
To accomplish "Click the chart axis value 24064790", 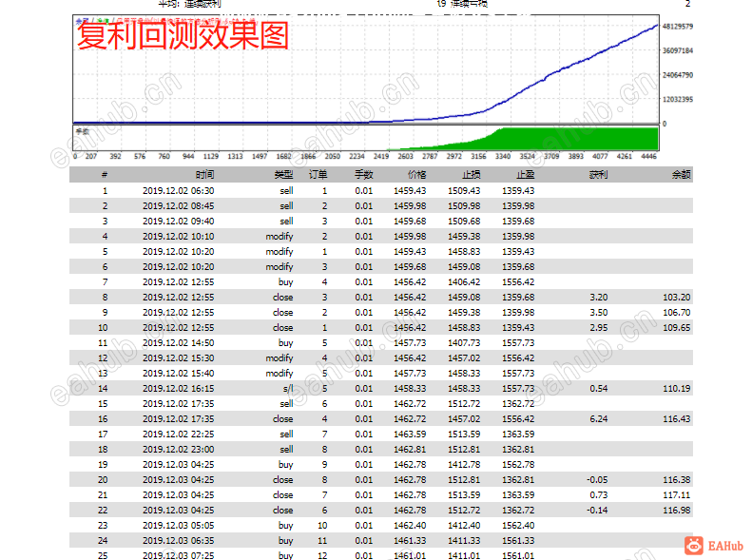I will (678, 75).
